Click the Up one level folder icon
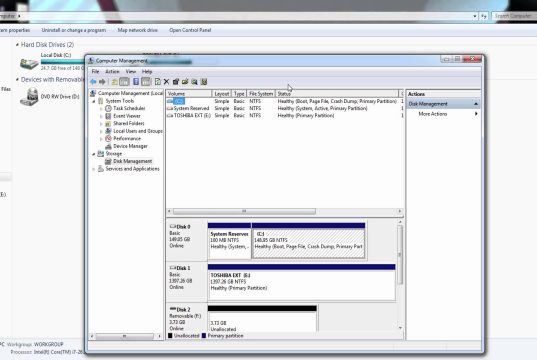 (x=115, y=82)
